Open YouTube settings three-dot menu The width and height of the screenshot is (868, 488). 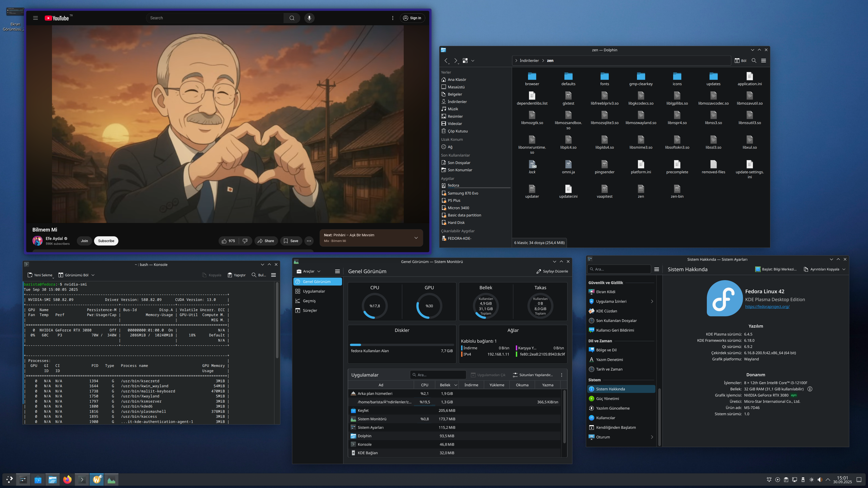[x=393, y=18]
